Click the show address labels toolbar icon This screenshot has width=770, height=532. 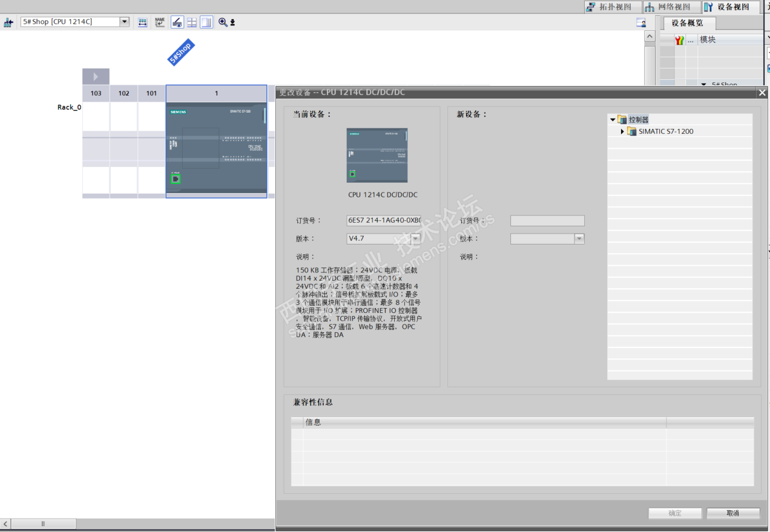click(x=143, y=22)
